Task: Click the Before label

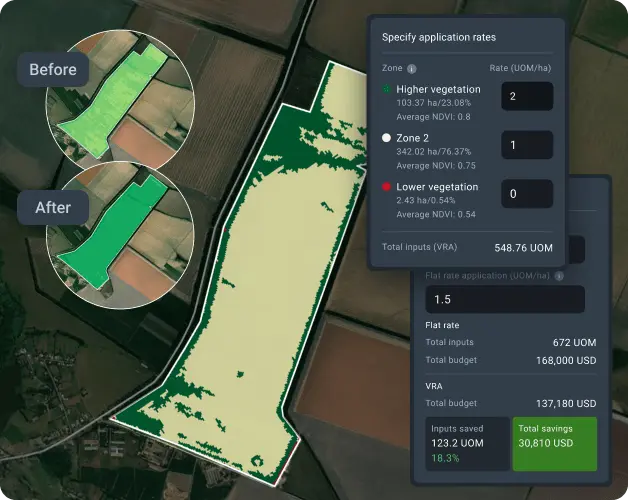Action: [53, 70]
